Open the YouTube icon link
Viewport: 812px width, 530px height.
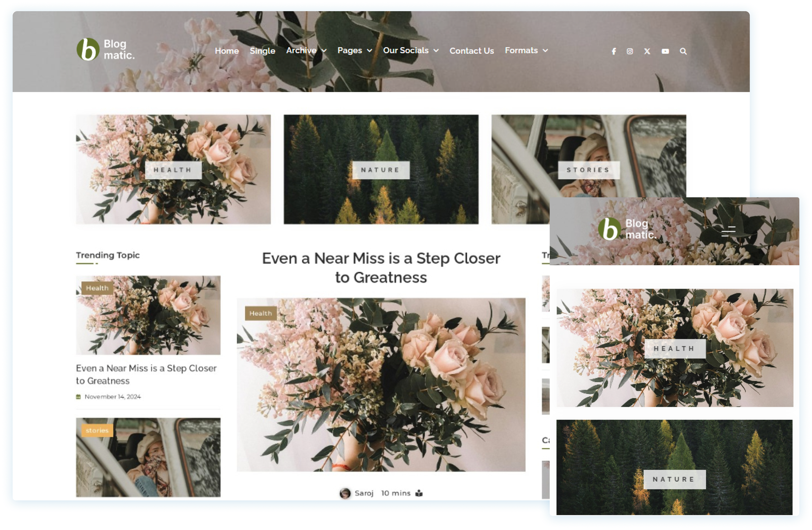point(665,51)
